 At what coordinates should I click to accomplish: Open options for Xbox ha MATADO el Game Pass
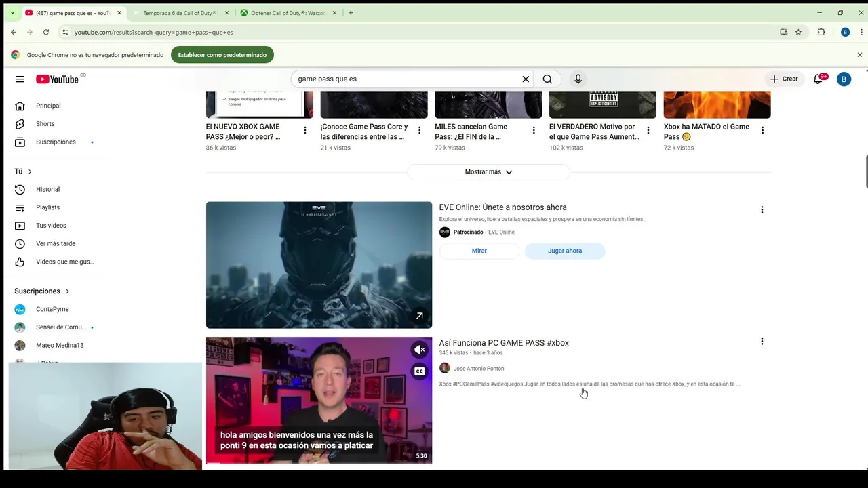(762, 130)
